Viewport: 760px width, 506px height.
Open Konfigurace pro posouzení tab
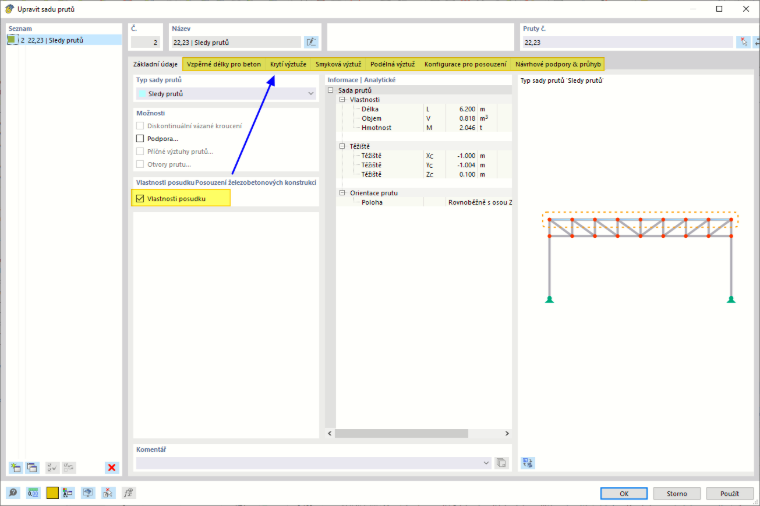pos(465,64)
